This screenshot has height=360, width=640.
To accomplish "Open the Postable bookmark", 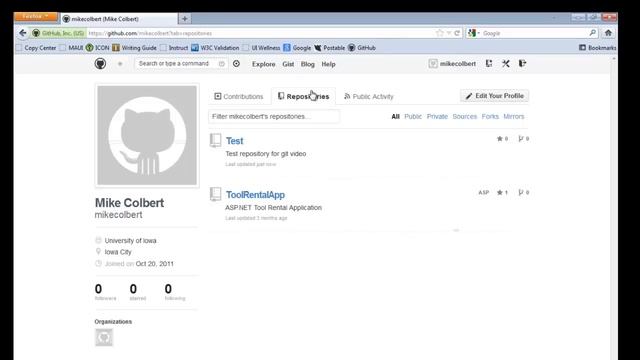I will [x=329, y=48].
